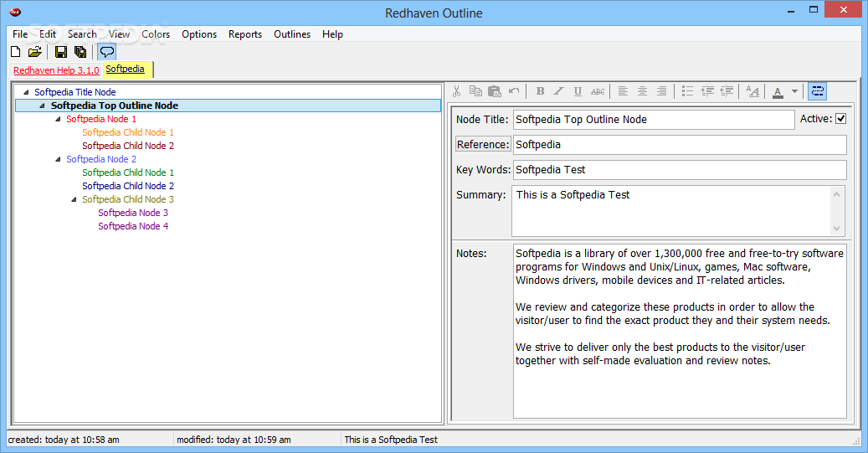The height and width of the screenshot is (453, 868).
Task: Click the modified time status text
Action: (234, 440)
